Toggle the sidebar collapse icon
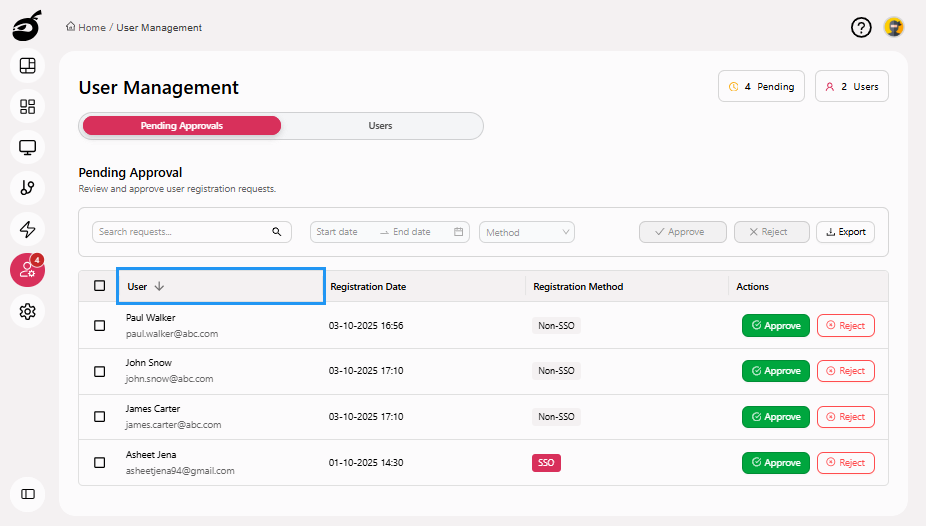 28,494
